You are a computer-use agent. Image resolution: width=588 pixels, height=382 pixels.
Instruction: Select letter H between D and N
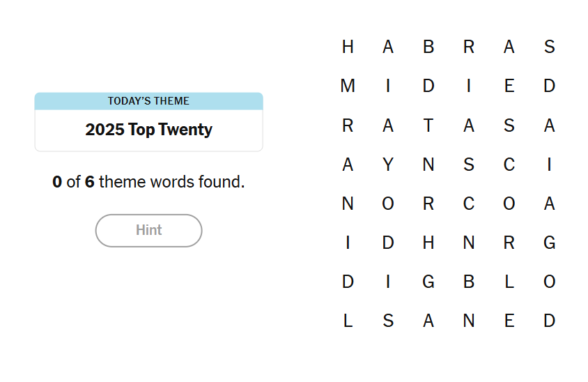click(x=428, y=243)
